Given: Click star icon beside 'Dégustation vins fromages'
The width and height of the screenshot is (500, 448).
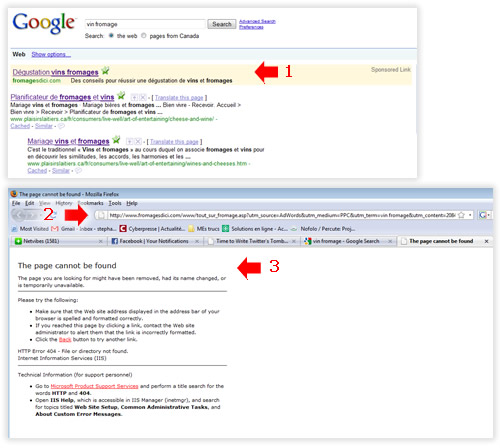Looking at the screenshot, I should tap(105, 70).
